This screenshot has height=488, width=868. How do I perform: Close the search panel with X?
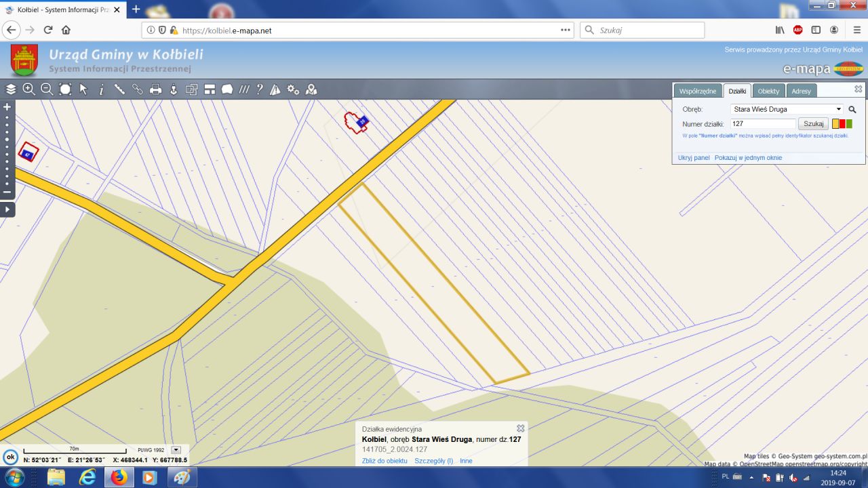[x=859, y=89]
